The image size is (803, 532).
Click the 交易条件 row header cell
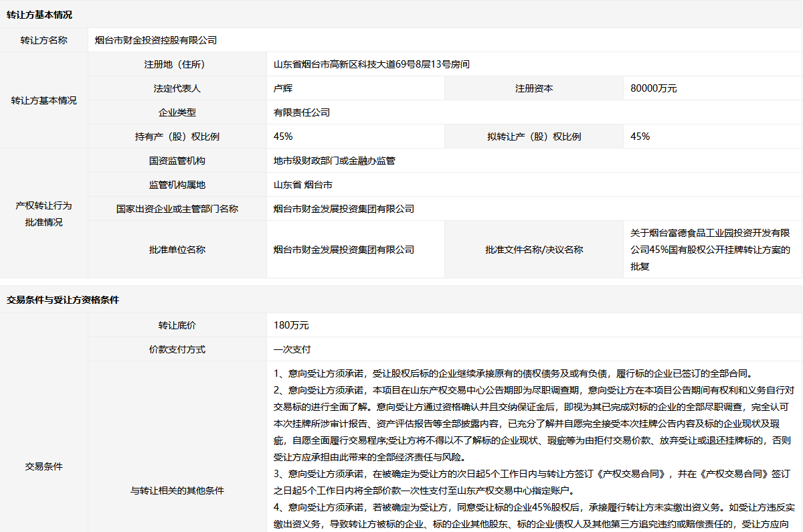point(44,466)
